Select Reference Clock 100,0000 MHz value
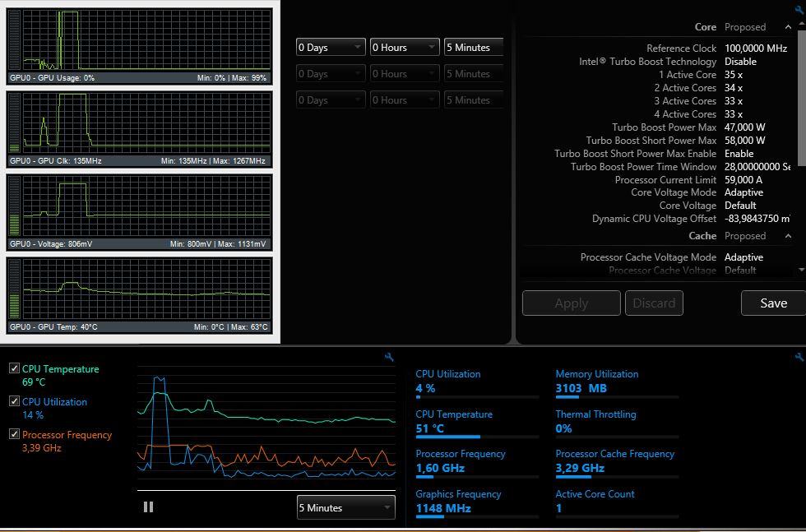This screenshot has width=806, height=532. [x=756, y=49]
